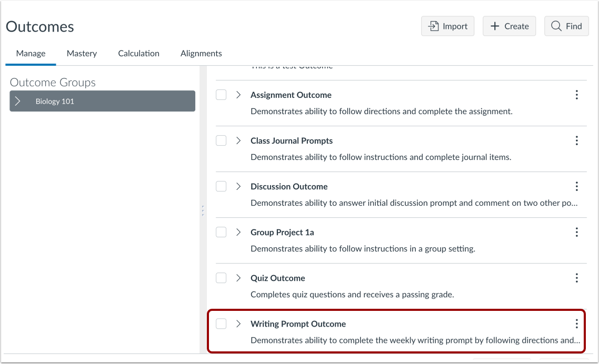Click the Import button
The width and height of the screenshot is (599, 364).
(447, 26)
